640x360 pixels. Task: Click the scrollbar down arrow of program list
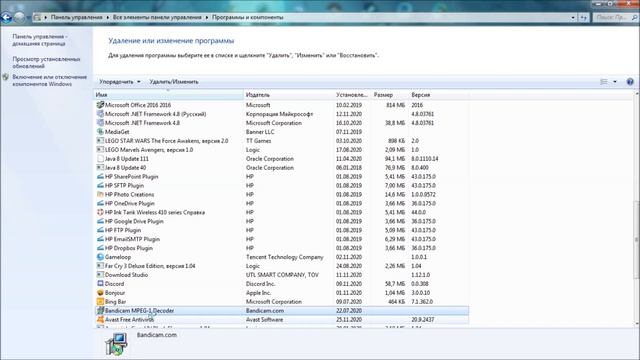(x=636, y=324)
